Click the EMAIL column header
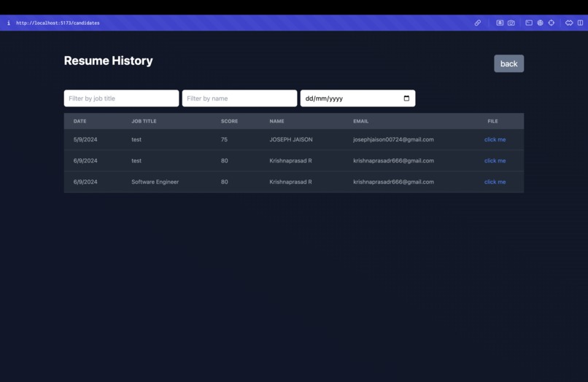Image resolution: width=588 pixels, height=382 pixels. click(x=360, y=121)
